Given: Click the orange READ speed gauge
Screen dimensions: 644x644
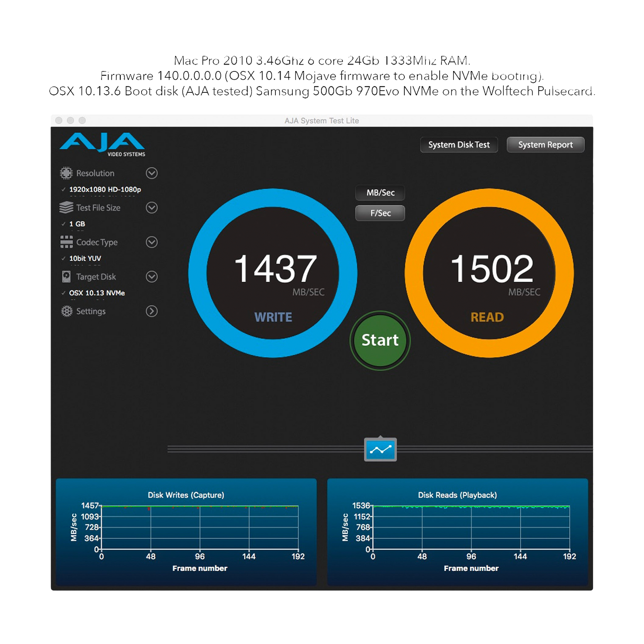Looking at the screenshot, I should pos(489,273).
